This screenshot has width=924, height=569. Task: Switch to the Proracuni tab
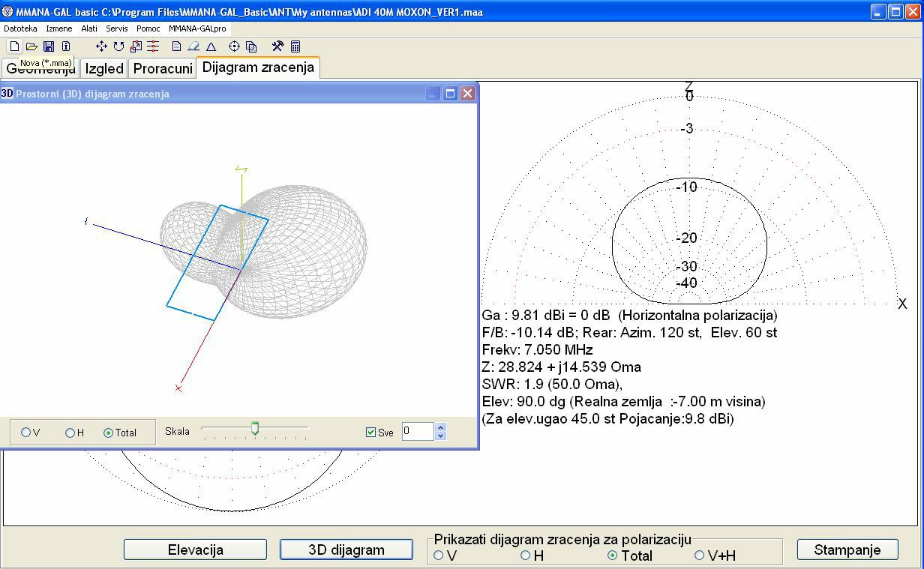pos(163,68)
